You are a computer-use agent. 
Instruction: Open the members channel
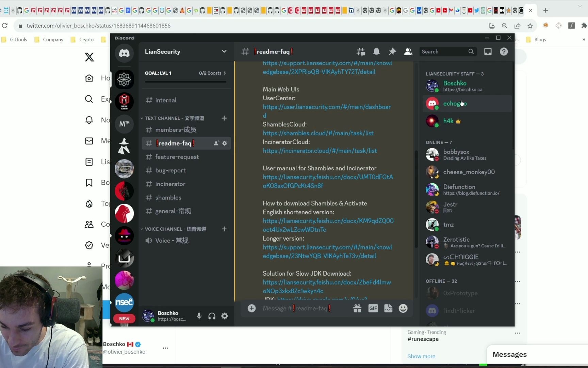point(186,130)
